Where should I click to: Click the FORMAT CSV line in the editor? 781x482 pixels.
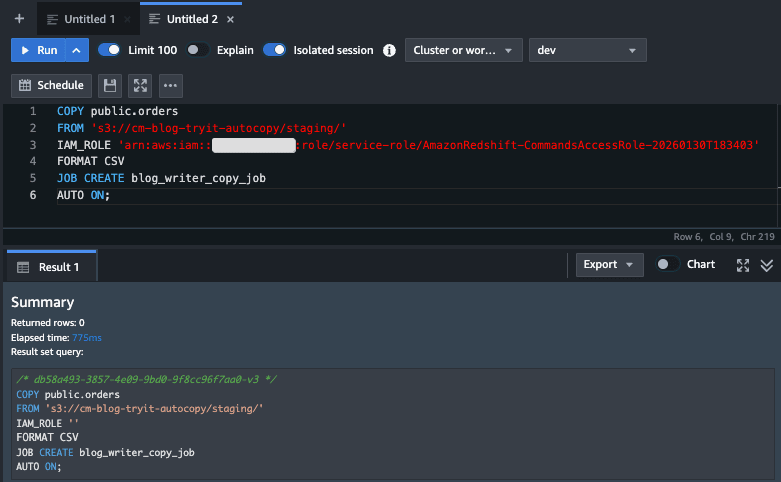(x=90, y=161)
